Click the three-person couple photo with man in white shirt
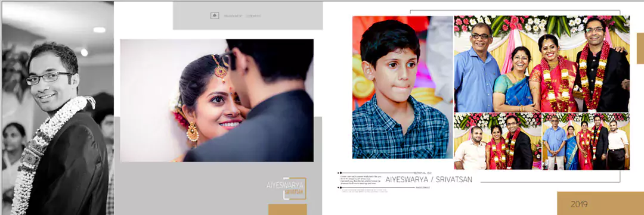 497,141
